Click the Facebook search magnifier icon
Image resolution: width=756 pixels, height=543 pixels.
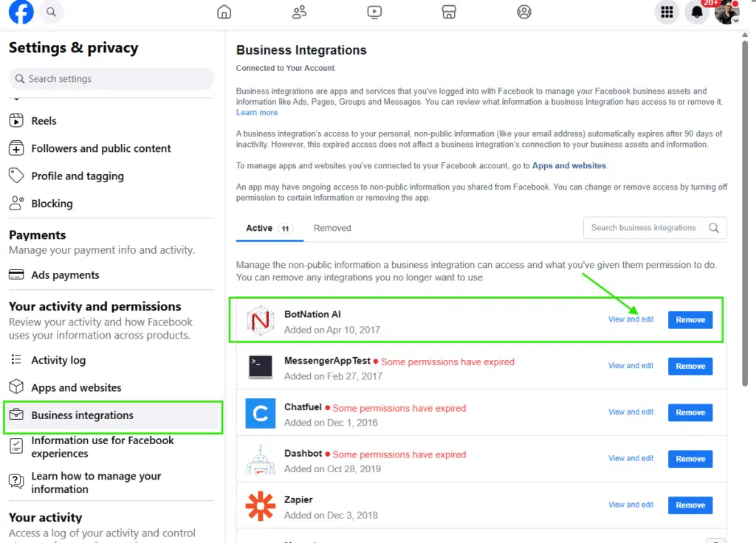click(51, 13)
